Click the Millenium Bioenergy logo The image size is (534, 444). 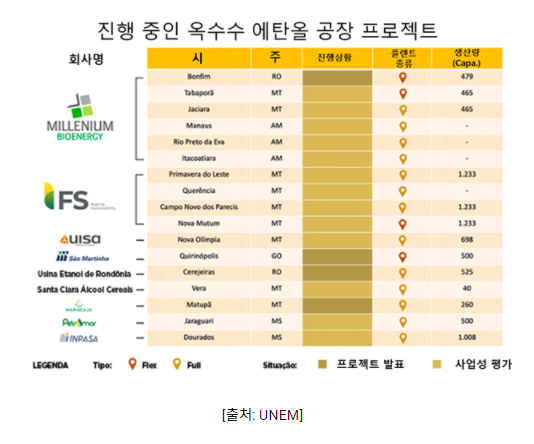[80, 117]
